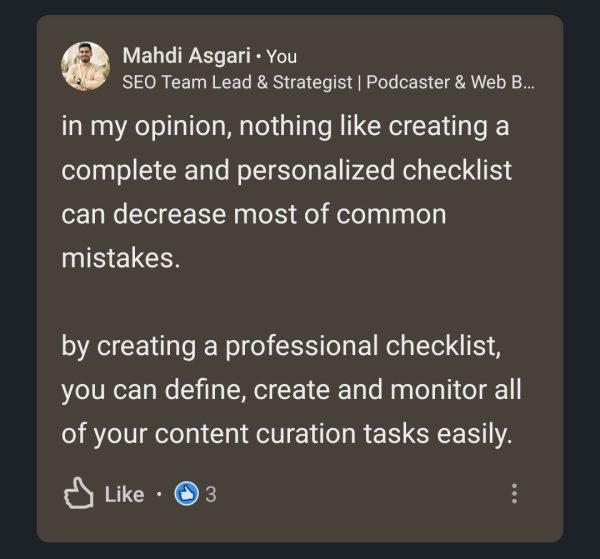The image size is (600, 559).
Task: Click the dot separator after Like
Action: point(159,493)
